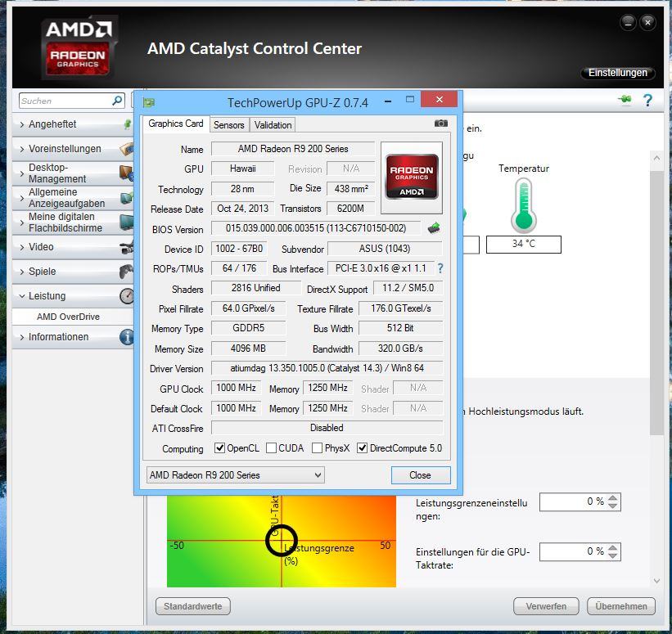Expand the Desktop-Management section
The width and height of the screenshot is (672, 634).
22,173
